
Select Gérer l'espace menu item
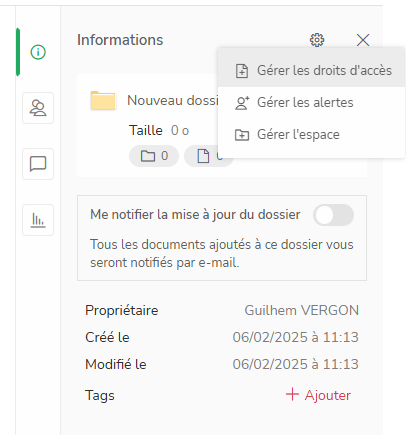[x=312, y=135]
